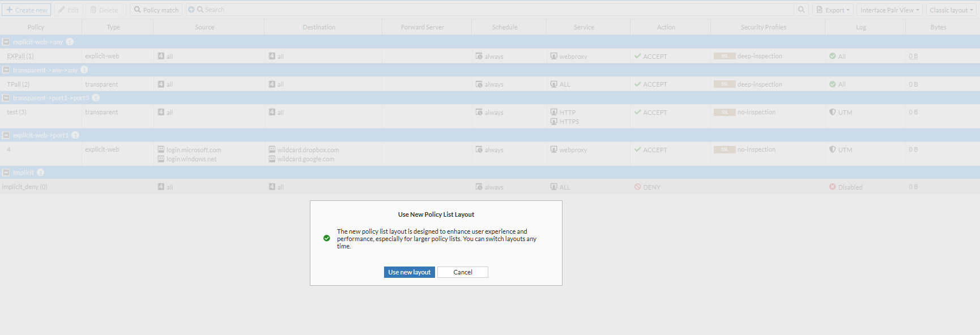Click the HTTPS service icon in test policy
The width and height of the screenshot is (980, 335).
pos(554,121)
